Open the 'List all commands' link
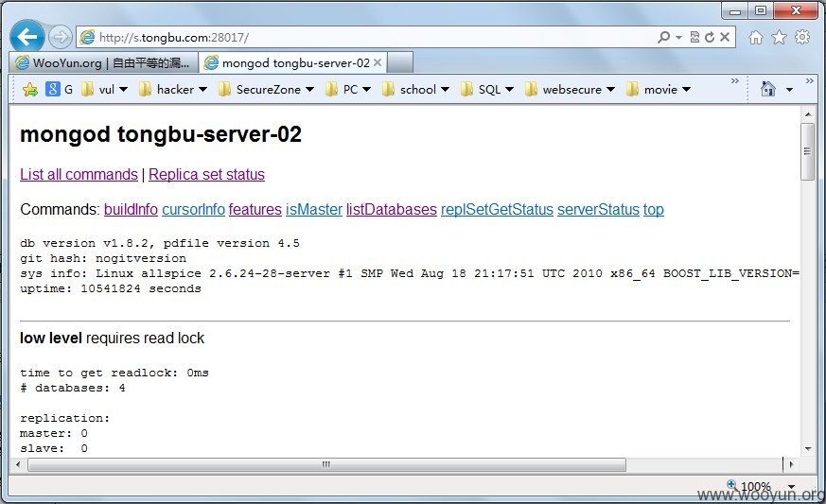 [x=79, y=174]
